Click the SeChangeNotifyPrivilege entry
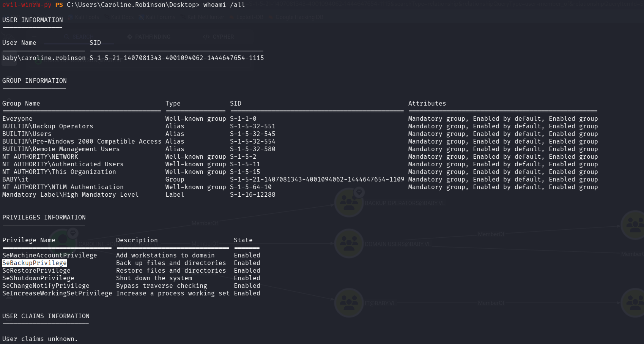 [46, 286]
